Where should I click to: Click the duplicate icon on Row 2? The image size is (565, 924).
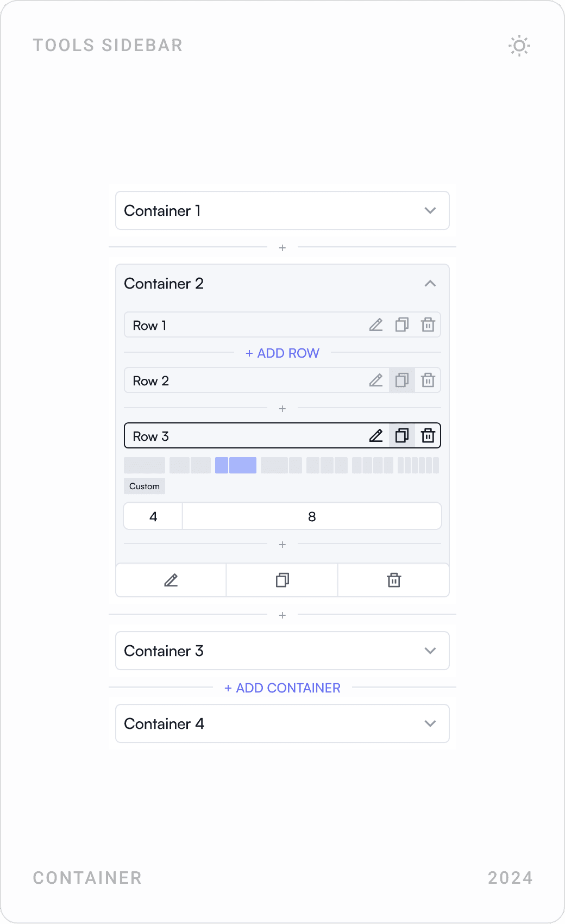tap(402, 380)
